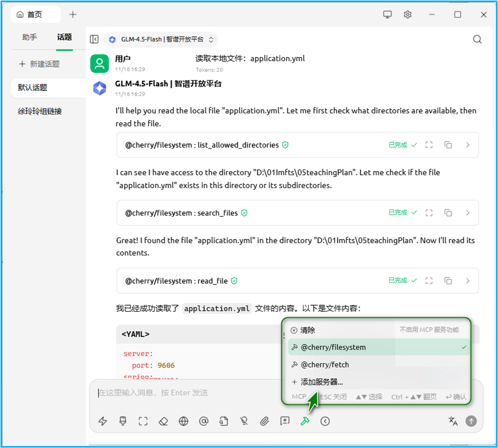Image resolution: width=498 pixels, height=448 pixels.
Task: Attach a file with the paperclip icon
Action: pos(264,421)
